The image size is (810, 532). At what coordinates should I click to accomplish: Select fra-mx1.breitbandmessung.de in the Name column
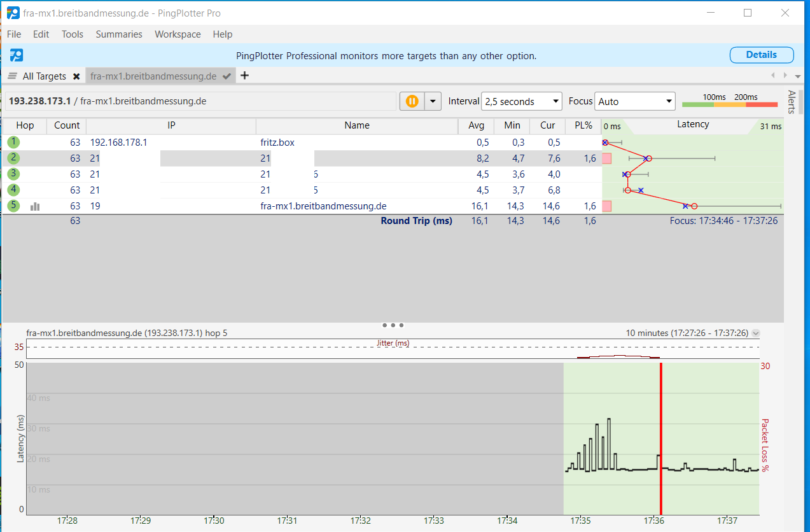click(323, 206)
